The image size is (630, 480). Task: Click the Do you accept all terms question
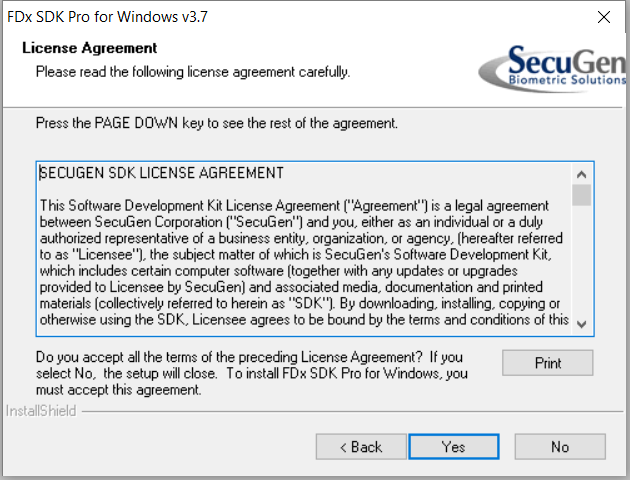(252, 373)
